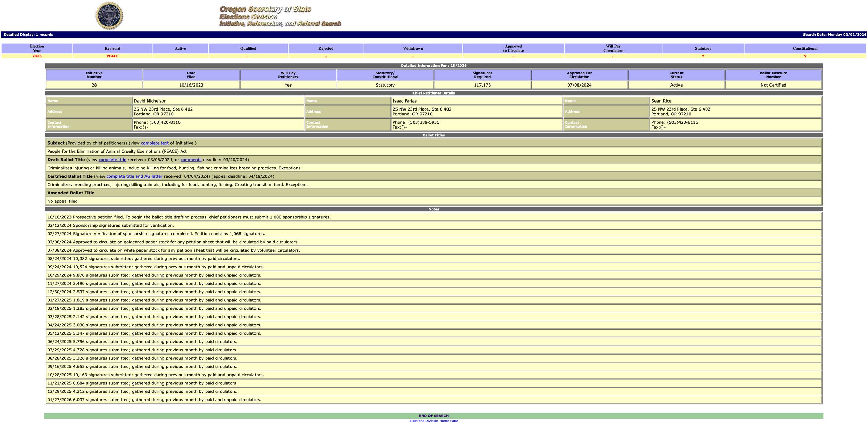This screenshot has height=422, width=868.
Task: Open the complete text of Initiative link
Action: pyautogui.click(x=154, y=143)
